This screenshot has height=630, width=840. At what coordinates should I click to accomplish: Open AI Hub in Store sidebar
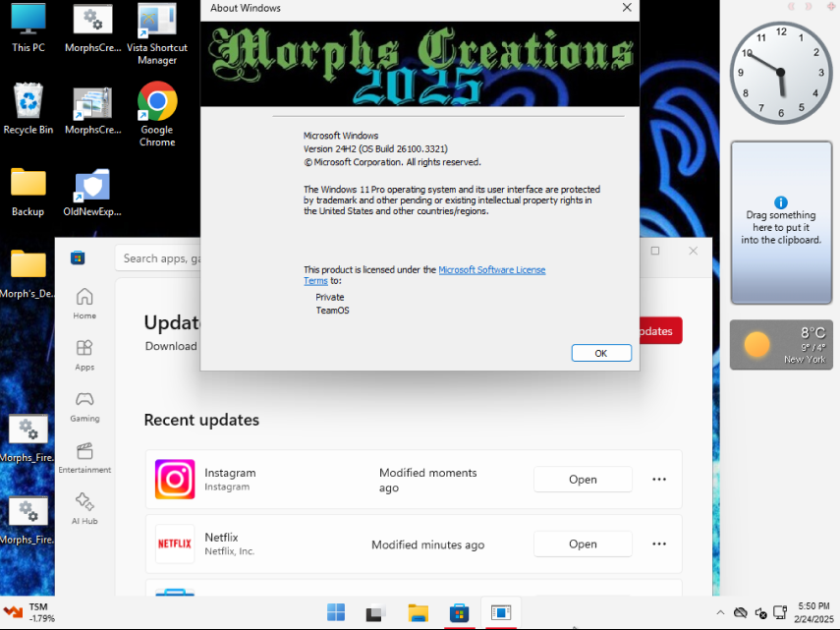[84, 509]
